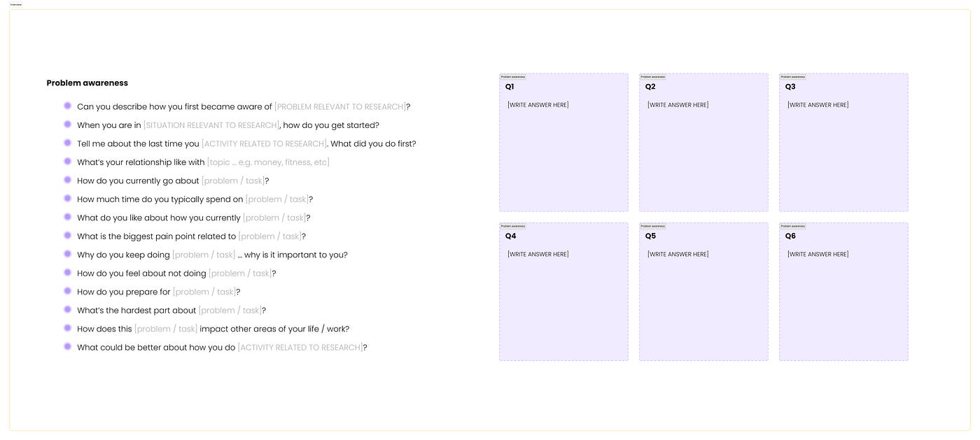The image size is (980, 440).
Task: Select the bullet next to "When you are in"
Action: click(x=68, y=125)
